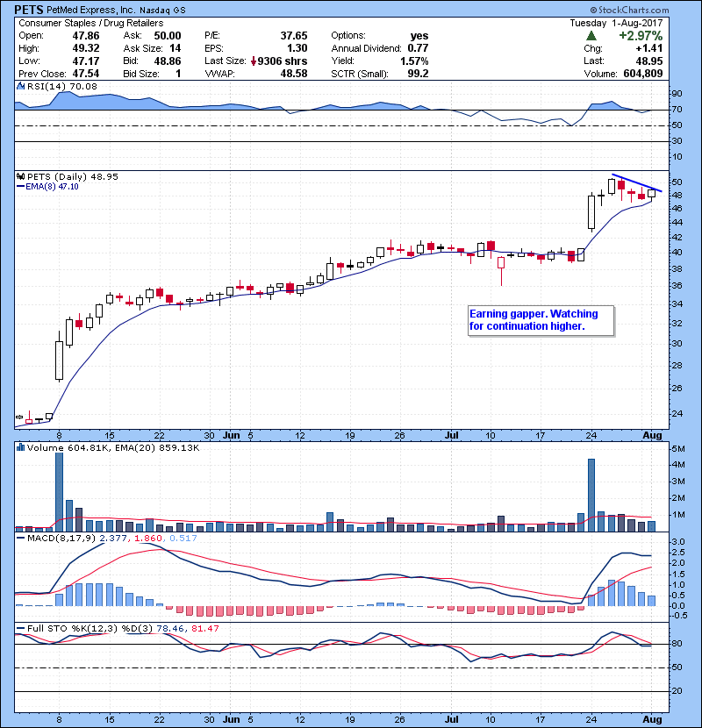Click the VWAP value 48.58
The image size is (702, 728).
coord(294,74)
